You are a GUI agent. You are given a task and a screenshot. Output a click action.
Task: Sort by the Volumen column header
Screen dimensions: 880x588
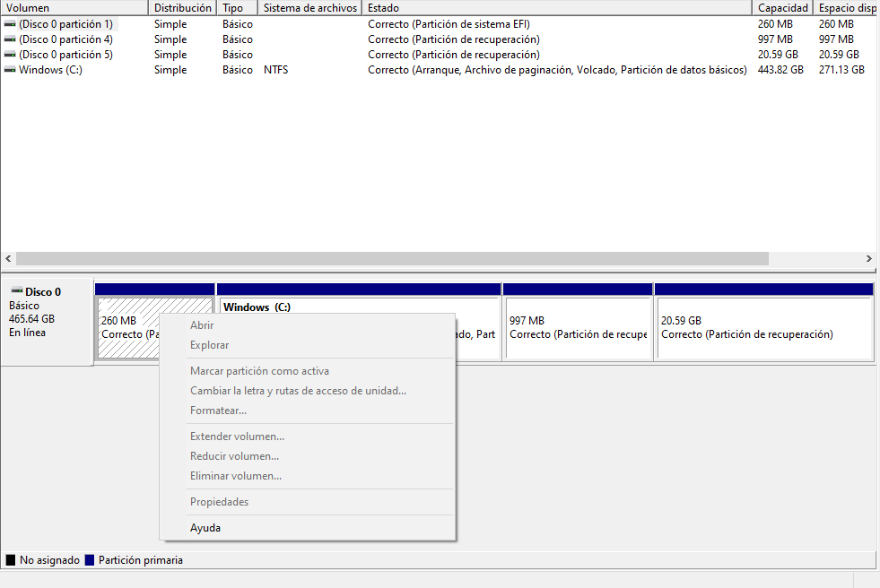point(74,8)
